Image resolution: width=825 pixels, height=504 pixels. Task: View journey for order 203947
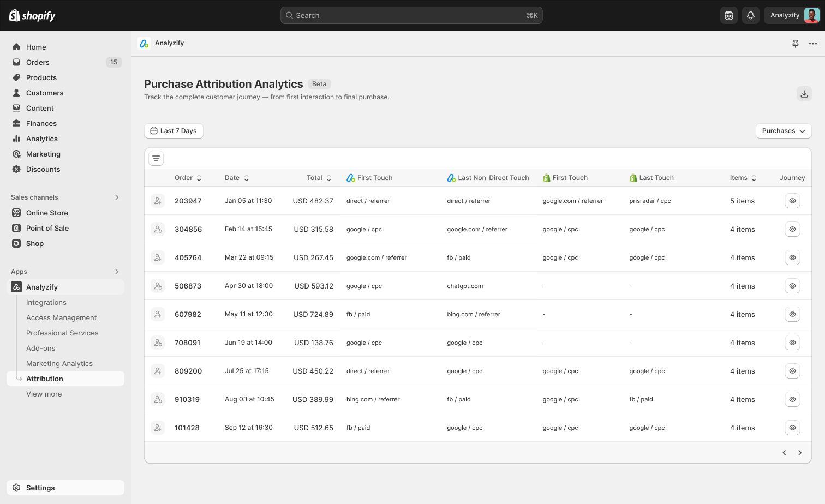tap(792, 201)
